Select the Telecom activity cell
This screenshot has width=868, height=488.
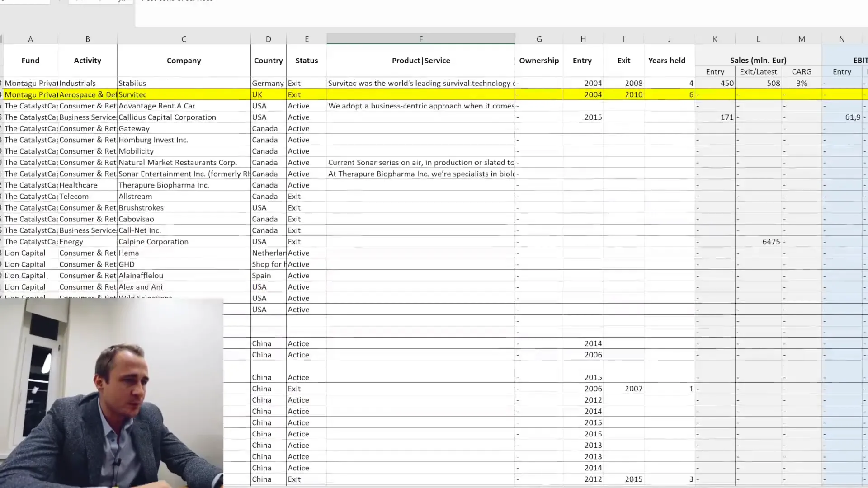tap(87, 196)
